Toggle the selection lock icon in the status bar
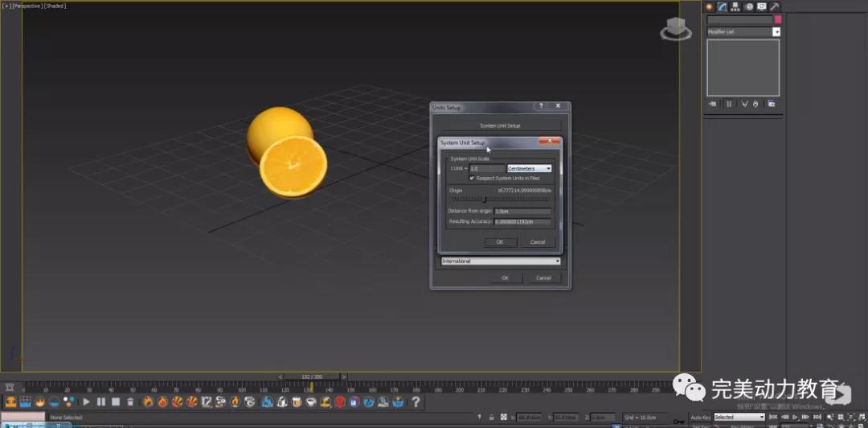The width and height of the screenshot is (868, 428). [x=491, y=418]
